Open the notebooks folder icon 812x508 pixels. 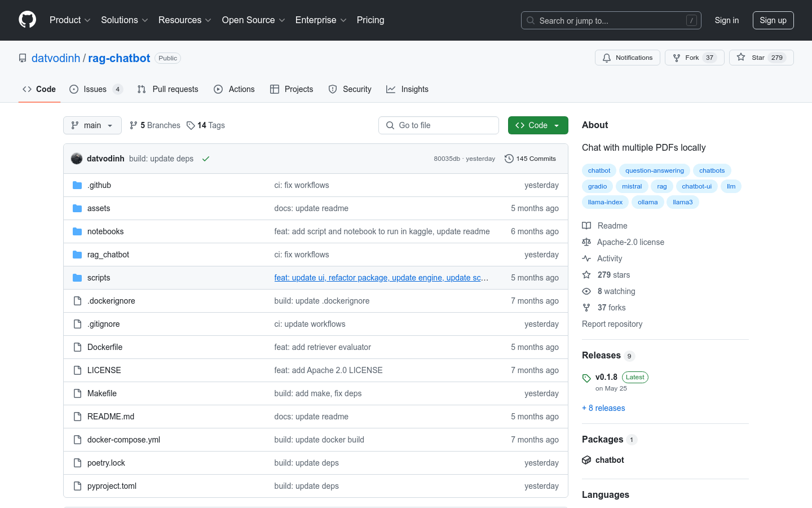coord(77,231)
